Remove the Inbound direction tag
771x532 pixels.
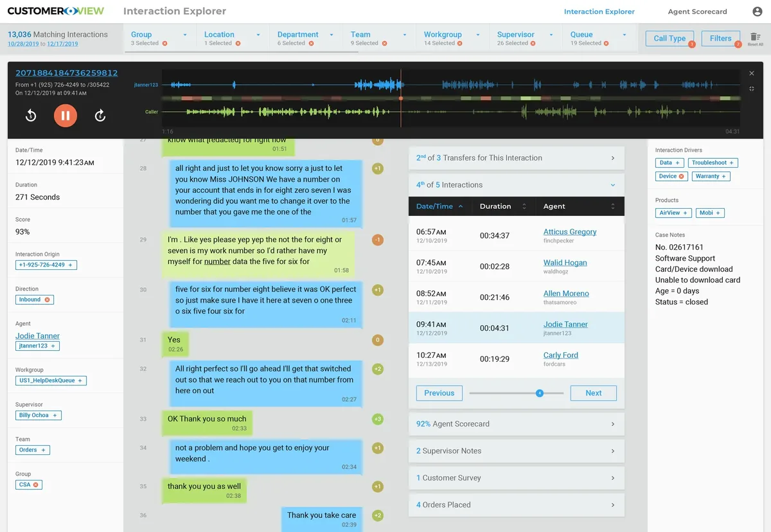click(x=48, y=299)
